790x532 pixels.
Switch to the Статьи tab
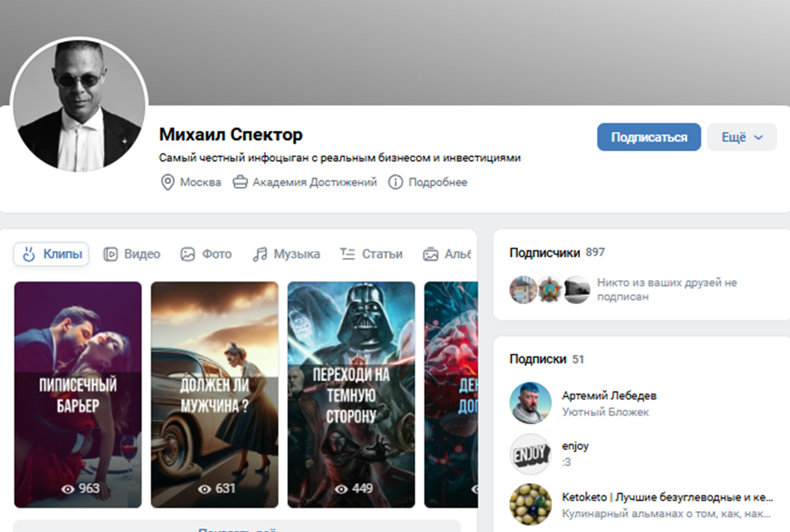point(382,253)
